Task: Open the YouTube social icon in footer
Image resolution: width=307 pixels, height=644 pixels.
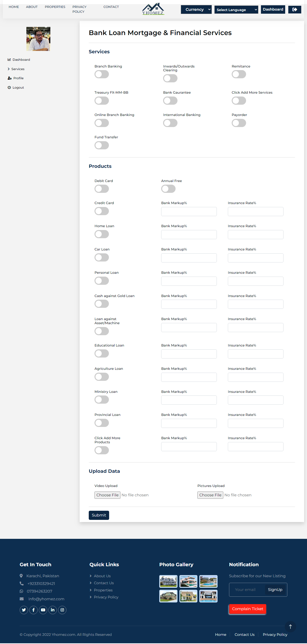Action: pyautogui.click(x=43, y=610)
